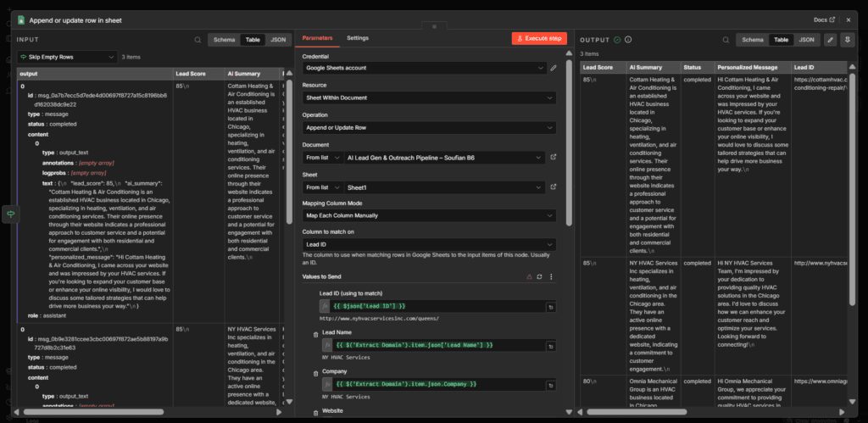The width and height of the screenshot is (868, 423).
Task: Open the Skip Empty Rows node selector dropdown
Action: 67,57
